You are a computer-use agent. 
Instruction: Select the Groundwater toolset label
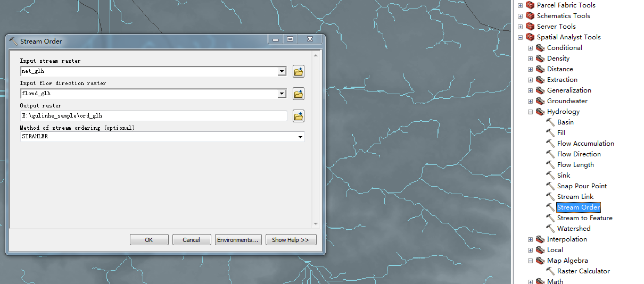coord(567,101)
